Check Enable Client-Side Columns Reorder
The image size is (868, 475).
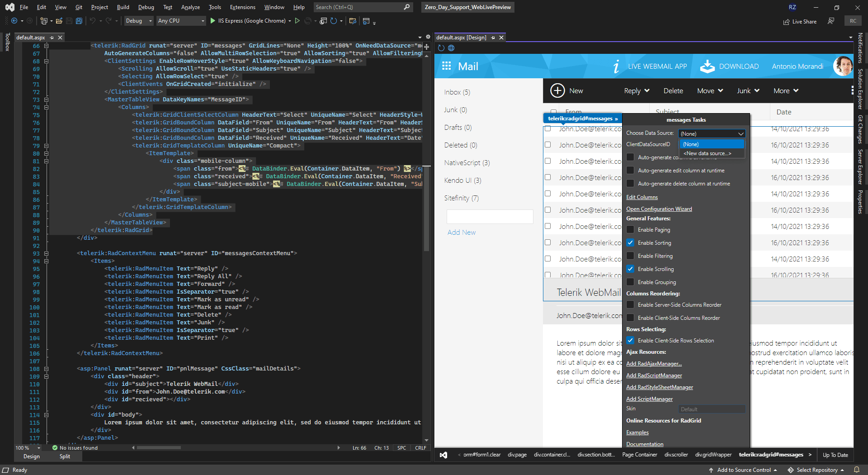click(x=630, y=318)
